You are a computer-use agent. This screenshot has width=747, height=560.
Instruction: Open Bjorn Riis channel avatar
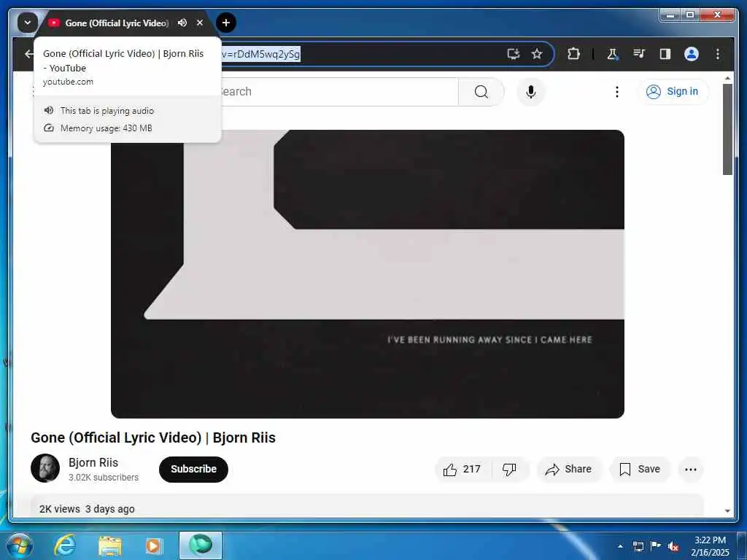(45, 468)
